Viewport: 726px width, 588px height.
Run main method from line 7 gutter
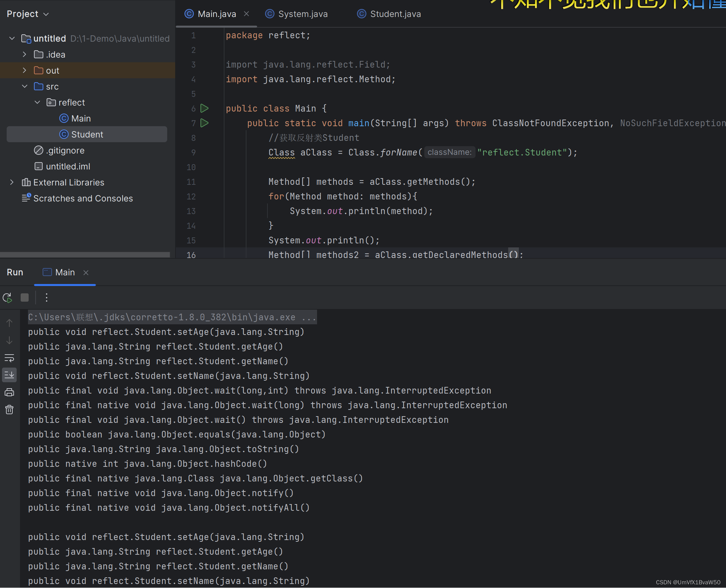point(204,123)
